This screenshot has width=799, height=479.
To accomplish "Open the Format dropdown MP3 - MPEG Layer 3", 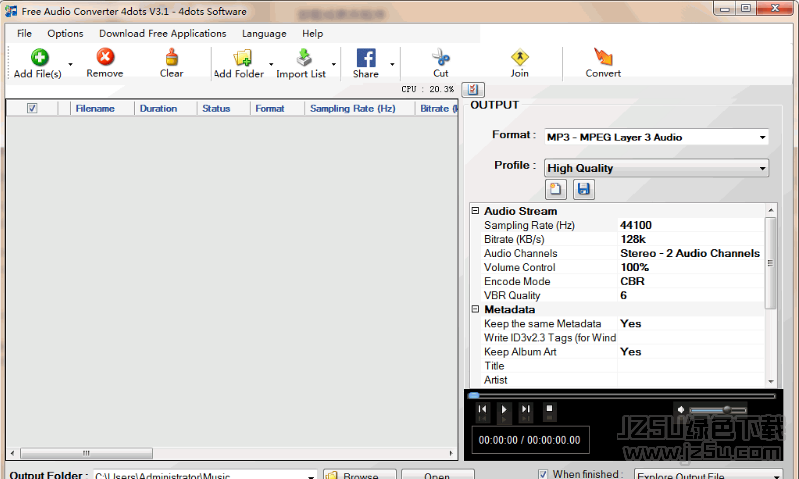I will click(x=656, y=137).
